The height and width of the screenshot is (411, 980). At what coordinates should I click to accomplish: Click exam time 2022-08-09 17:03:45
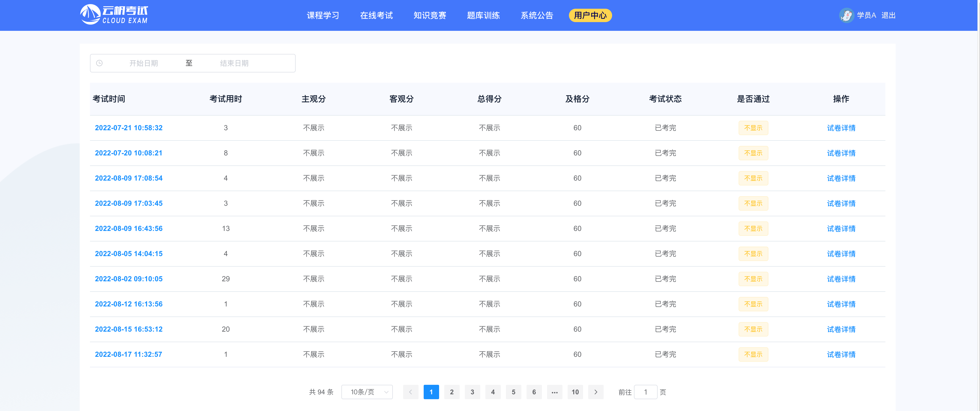pyautogui.click(x=129, y=203)
